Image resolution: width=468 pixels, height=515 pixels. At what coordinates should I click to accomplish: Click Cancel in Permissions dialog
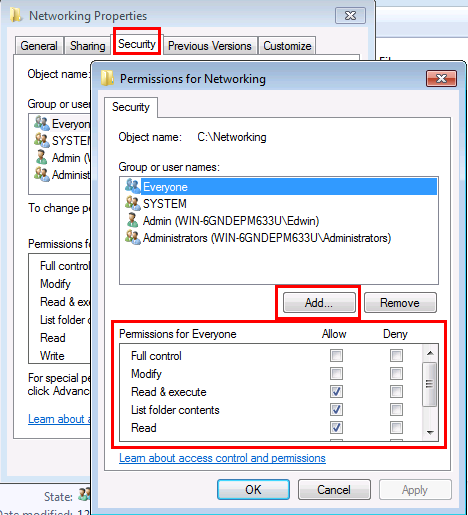coord(334,489)
